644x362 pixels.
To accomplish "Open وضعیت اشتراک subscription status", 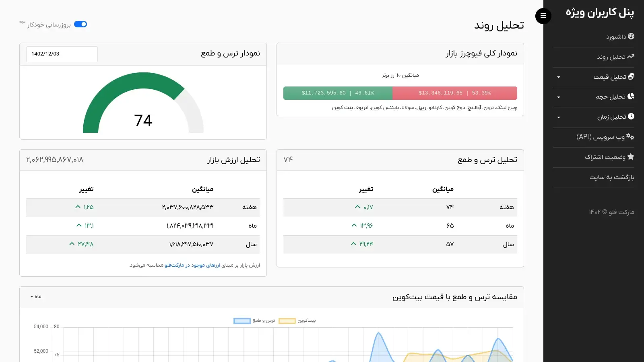I will [594, 157].
